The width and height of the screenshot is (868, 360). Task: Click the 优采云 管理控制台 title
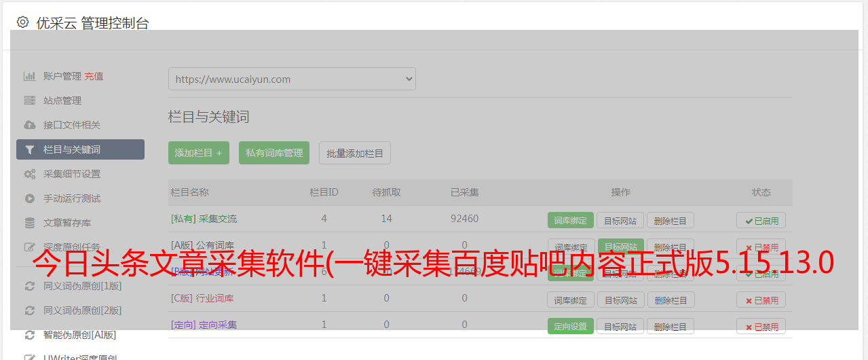coord(92,23)
